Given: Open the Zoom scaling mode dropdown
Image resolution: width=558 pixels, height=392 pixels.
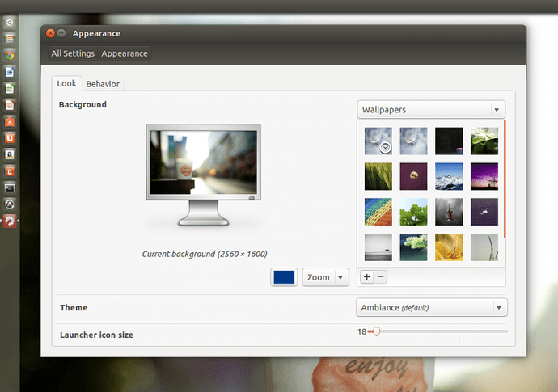Looking at the screenshot, I should click(x=325, y=277).
